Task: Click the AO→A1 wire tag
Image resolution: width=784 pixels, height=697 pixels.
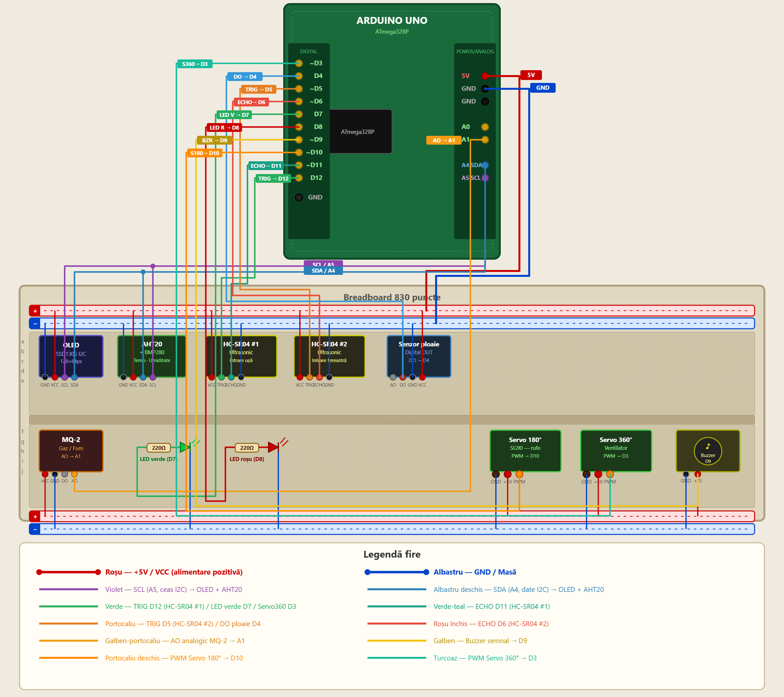Action: click(x=444, y=140)
